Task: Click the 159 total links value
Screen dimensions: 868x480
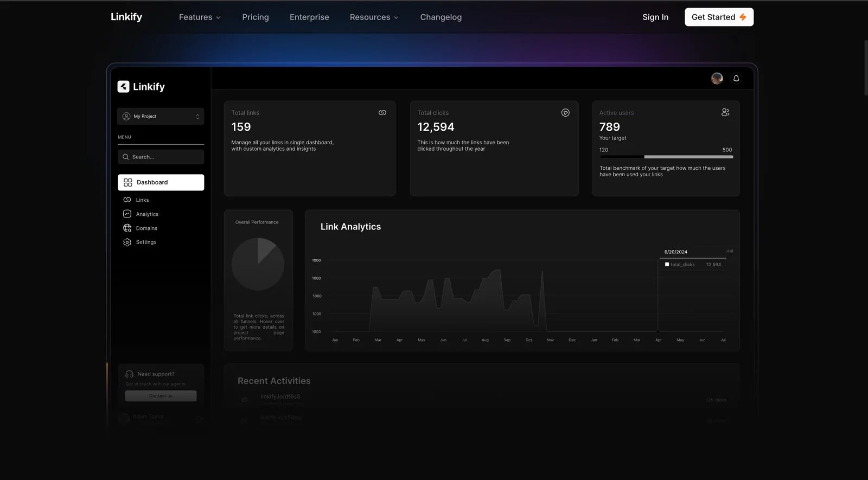Action: click(x=241, y=127)
